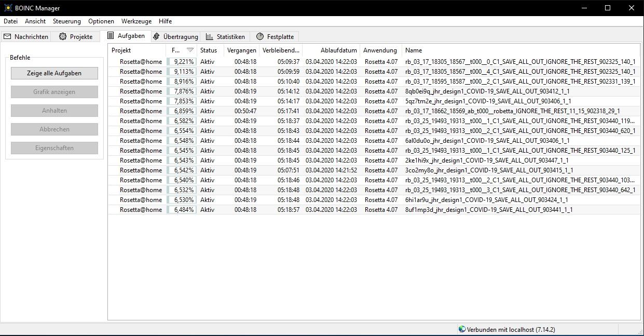
Task: Switch to the Aufgaben tab
Action: pos(126,36)
